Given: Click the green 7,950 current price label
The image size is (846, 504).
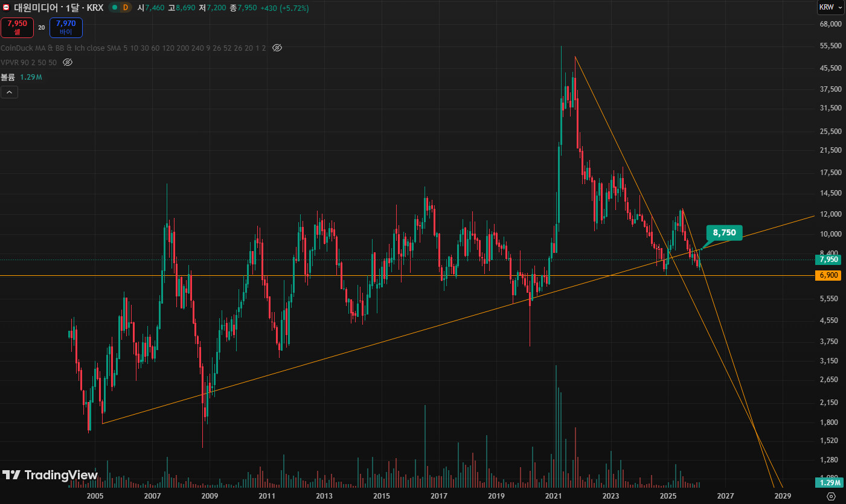Looking at the screenshot, I should click(829, 260).
